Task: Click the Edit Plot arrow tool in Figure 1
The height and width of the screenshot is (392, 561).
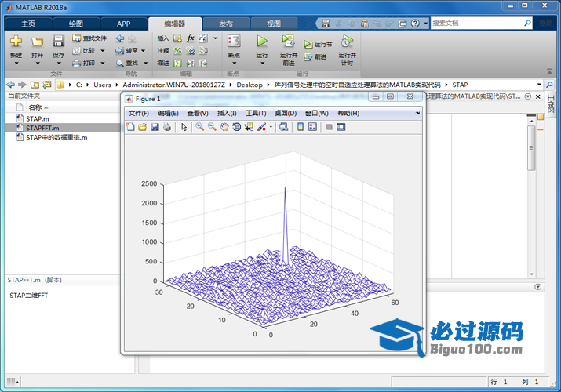Action: click(x=184, y=127)
